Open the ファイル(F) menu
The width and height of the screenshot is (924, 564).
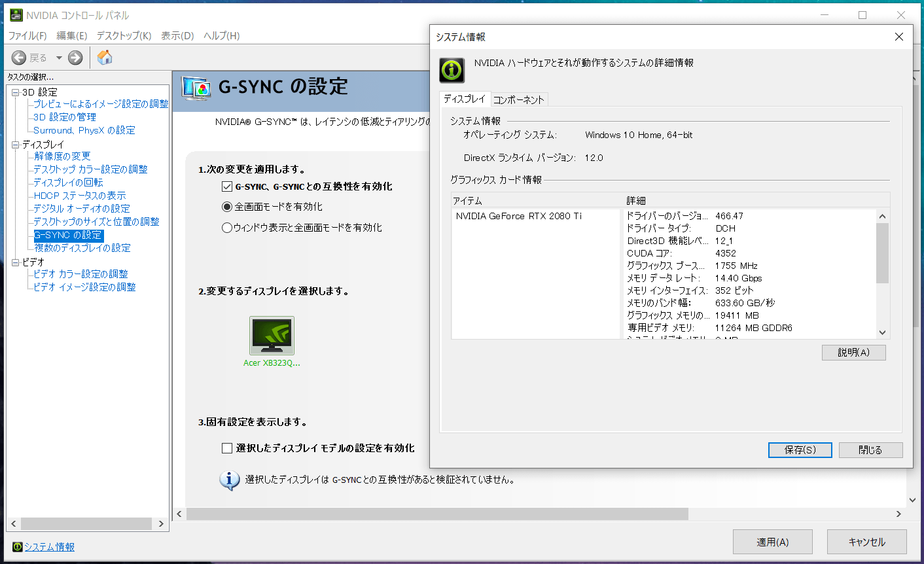click(27, 35)
